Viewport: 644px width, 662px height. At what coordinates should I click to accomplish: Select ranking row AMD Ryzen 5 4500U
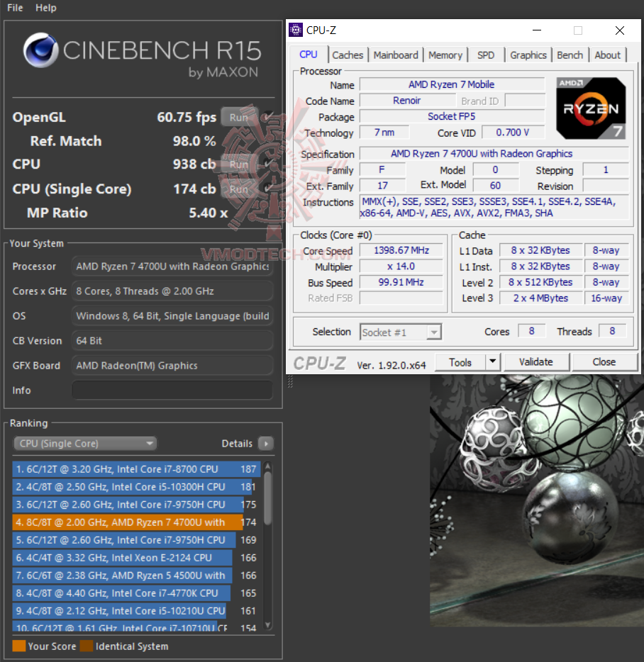[x=136, y=576]
